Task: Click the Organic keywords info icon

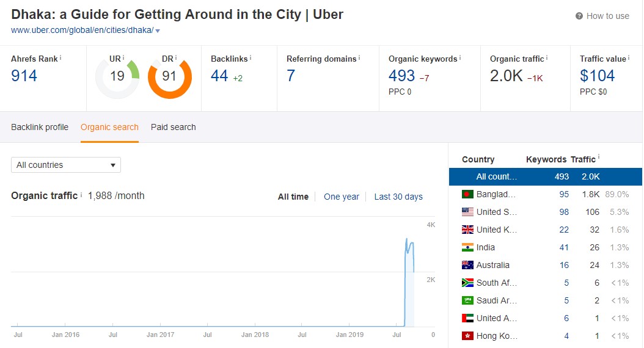Action: [x=459, y=58]
